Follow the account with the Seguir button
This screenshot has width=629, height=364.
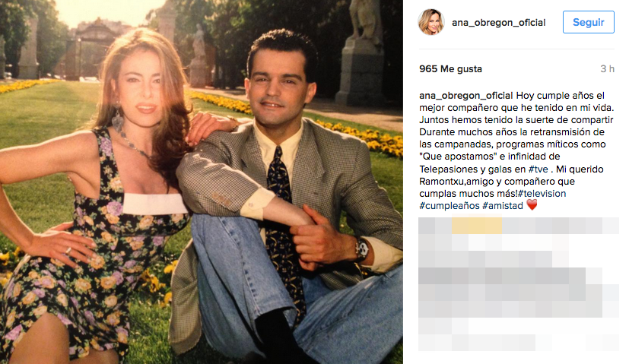point(588,22)
